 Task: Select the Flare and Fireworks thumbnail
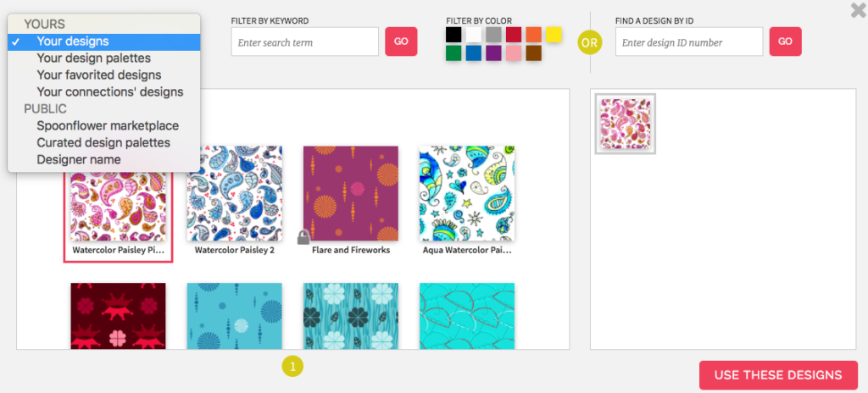coord(351,193)
